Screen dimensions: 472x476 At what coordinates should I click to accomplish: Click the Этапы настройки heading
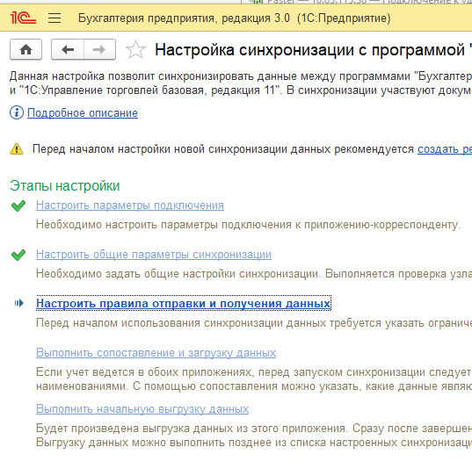click(x=65, y=186)
